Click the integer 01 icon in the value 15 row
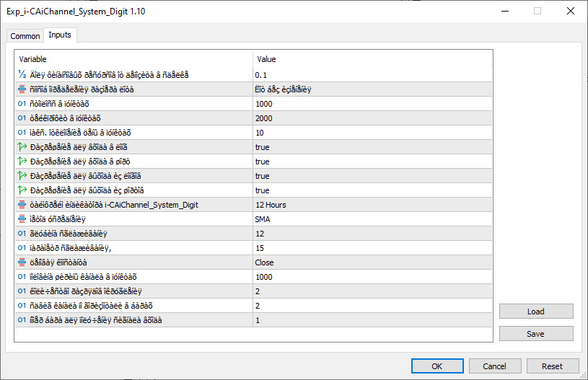Screen dimensions: 588x380 pyautogui.click(x=22, y=248)
